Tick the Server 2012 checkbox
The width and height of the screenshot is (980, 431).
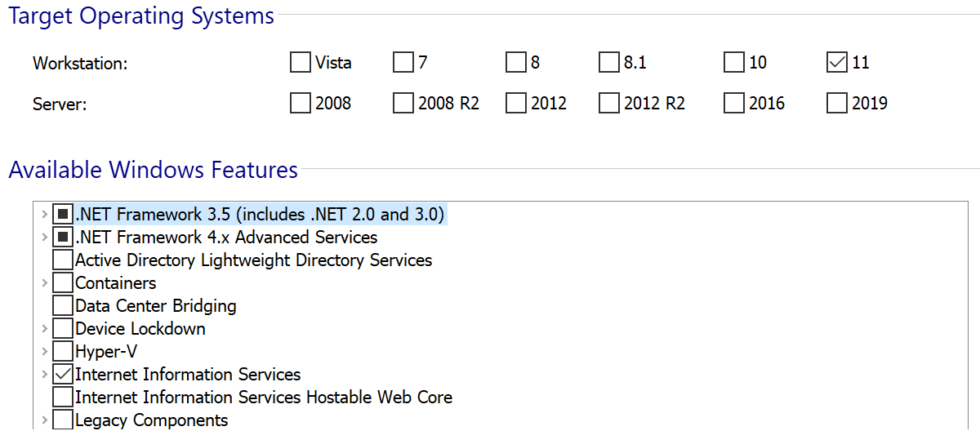(x=516, y=103)
